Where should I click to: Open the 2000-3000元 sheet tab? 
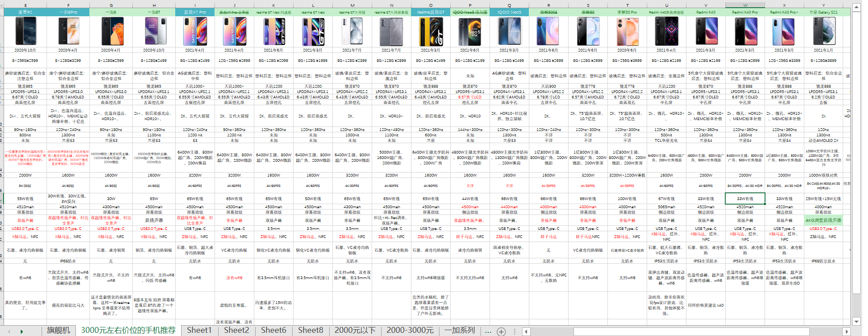coord(410,331)
